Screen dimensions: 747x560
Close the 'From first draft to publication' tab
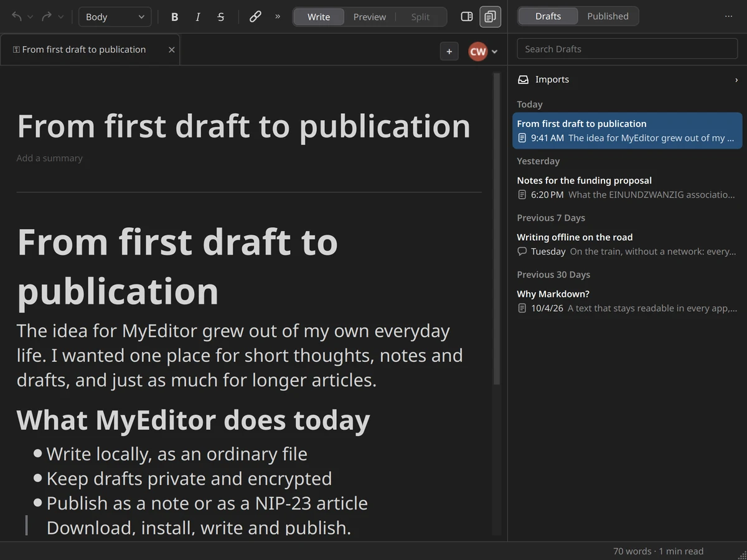pos(172,50)
